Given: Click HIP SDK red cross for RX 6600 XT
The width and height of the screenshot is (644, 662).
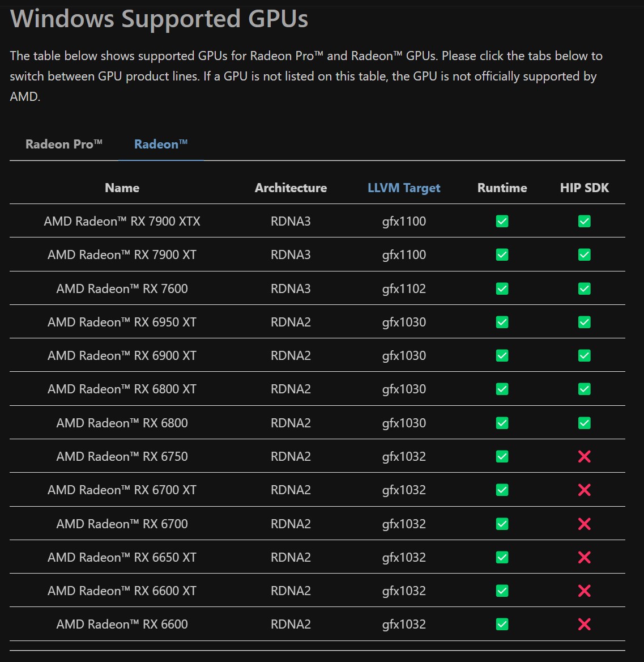Looking at the screenshot, I should [x=585, y=591].
